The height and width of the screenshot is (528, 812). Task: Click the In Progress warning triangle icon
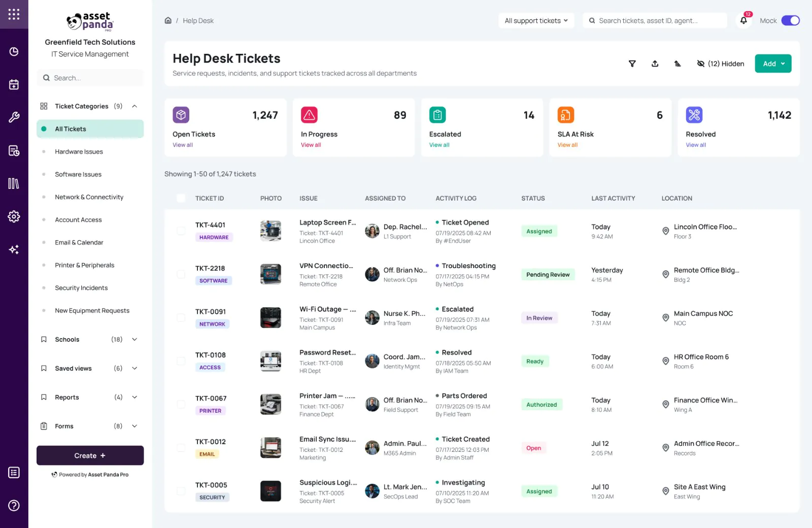[310, 115]
